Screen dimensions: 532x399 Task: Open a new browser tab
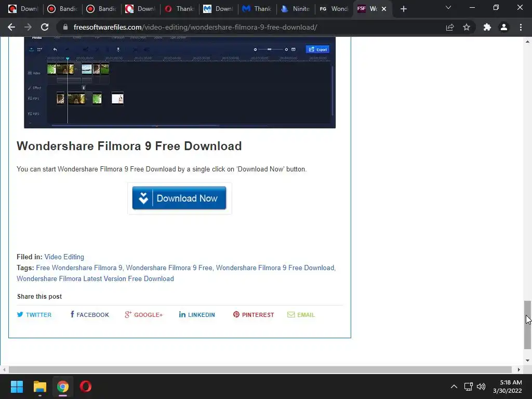(403, 9)
